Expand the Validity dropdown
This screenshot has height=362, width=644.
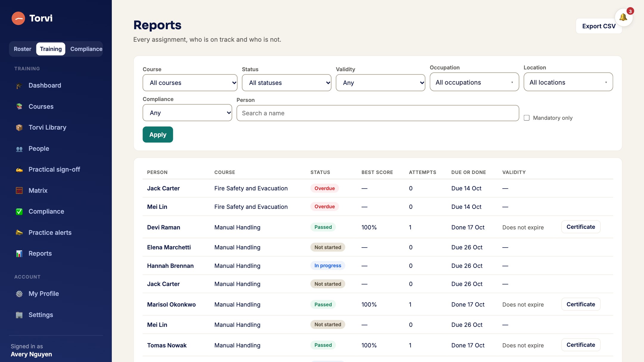tap(380, 83)
